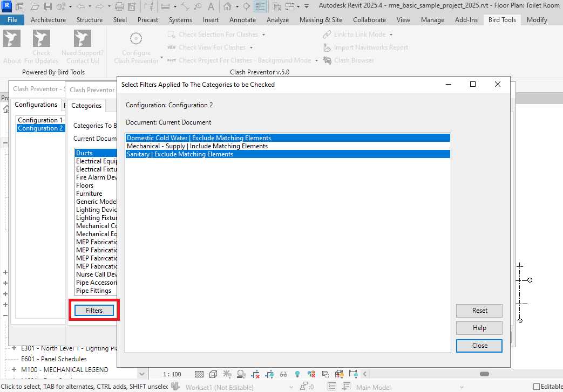
Task: Click the Editing Requests icon in status bar
Action: pyautogui.click(x=304, y=387)
